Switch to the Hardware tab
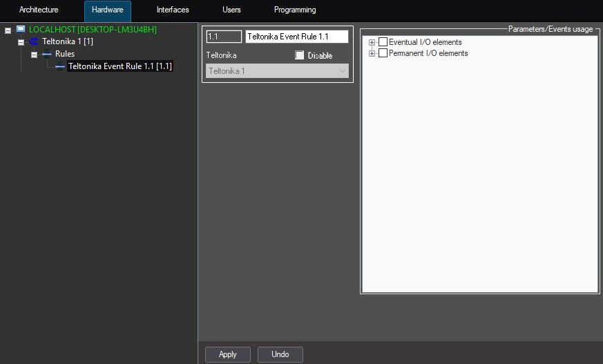This screenshot has height=364, width=603. 108,10
